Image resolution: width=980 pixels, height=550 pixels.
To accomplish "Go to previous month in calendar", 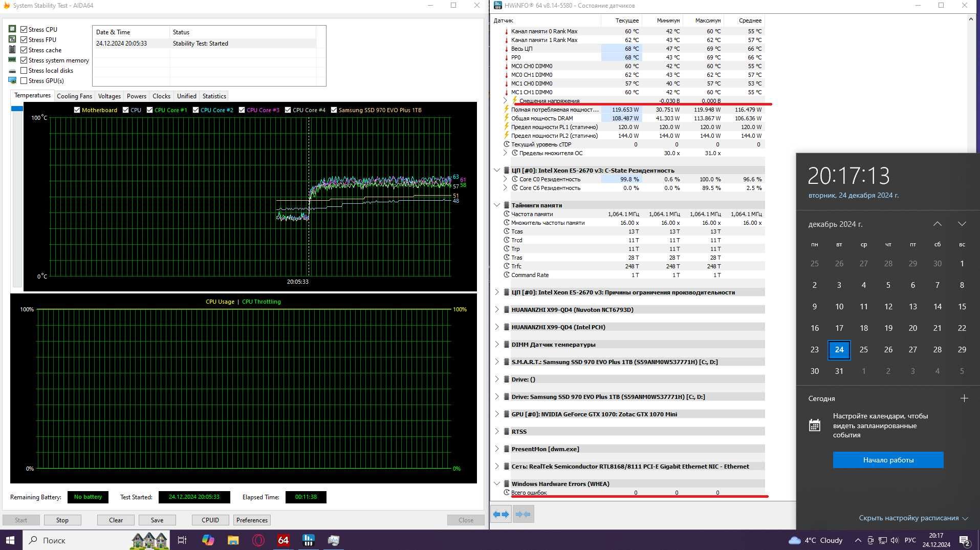I will [937, 224].
